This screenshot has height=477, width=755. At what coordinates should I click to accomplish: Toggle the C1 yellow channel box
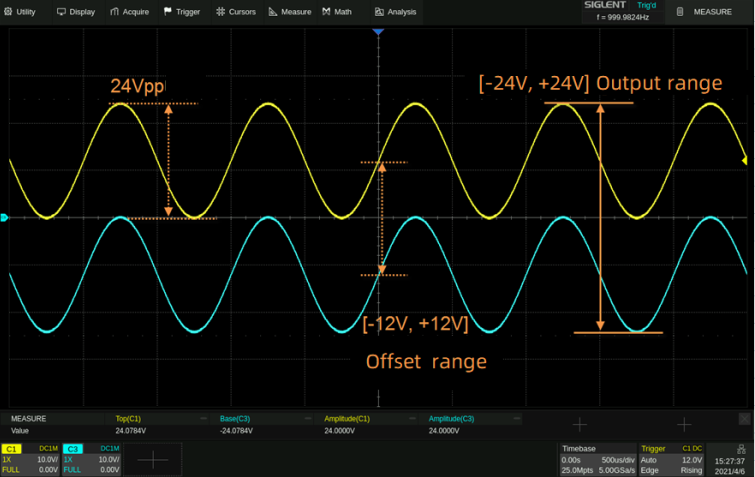pyautogui.click(x=30, y=459)
